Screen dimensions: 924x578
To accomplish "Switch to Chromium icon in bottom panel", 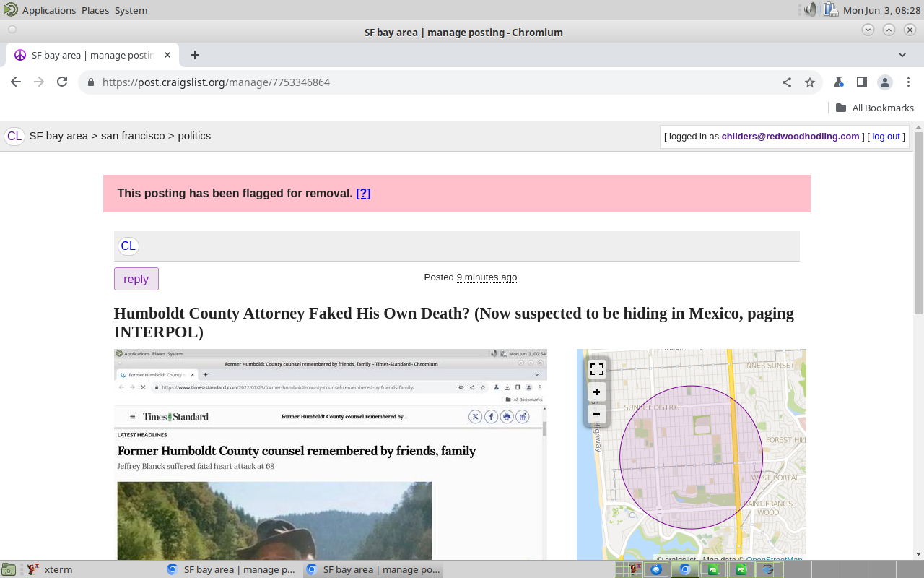I will pyautogui.click(x=685, y=569).
